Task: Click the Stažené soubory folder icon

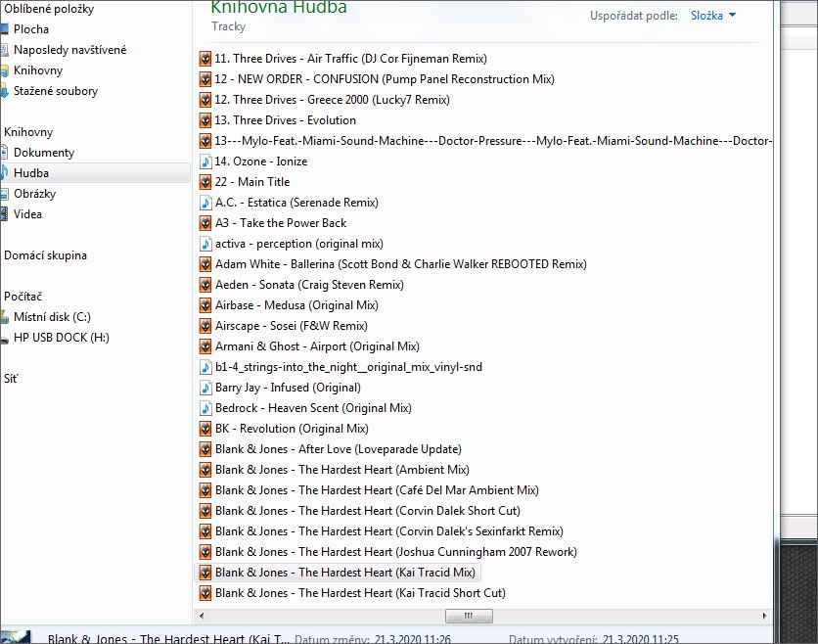Action: [5, 91]
